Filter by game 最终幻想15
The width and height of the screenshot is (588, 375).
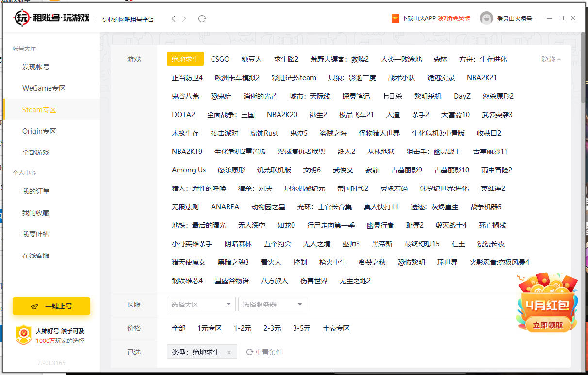tap(422, 244)
